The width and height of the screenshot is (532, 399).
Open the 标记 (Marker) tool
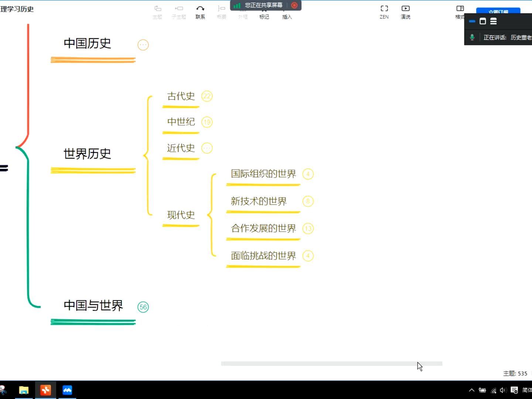[264, 15]
